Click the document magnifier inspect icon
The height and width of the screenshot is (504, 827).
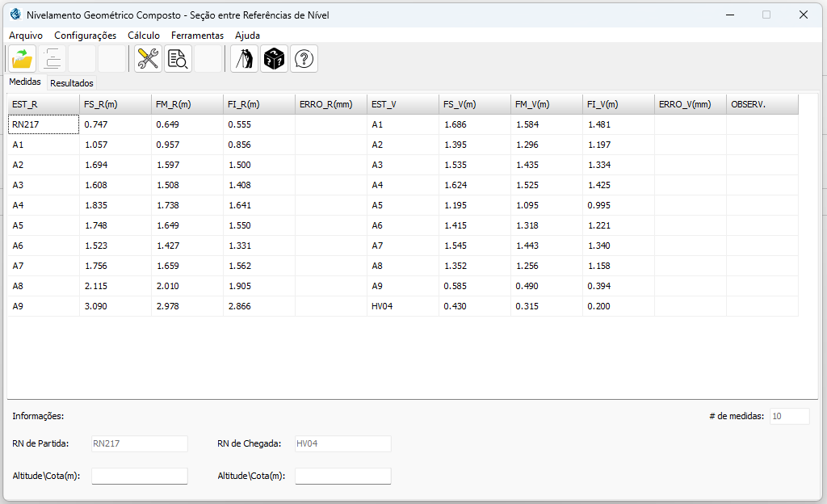point(178,58)
